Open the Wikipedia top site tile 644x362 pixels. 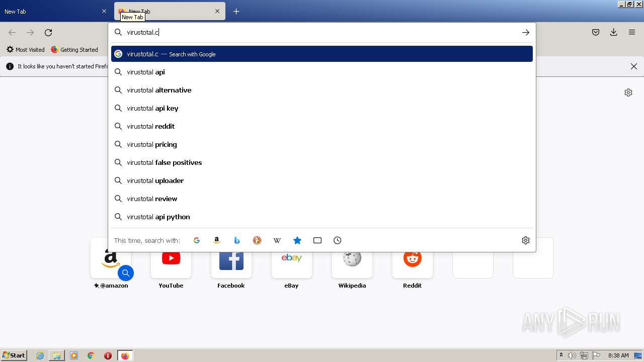click(x=352, y=265)
